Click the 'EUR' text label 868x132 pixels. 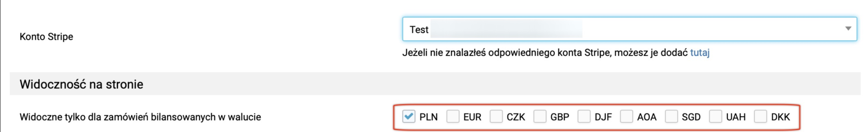tap(472, 117)
